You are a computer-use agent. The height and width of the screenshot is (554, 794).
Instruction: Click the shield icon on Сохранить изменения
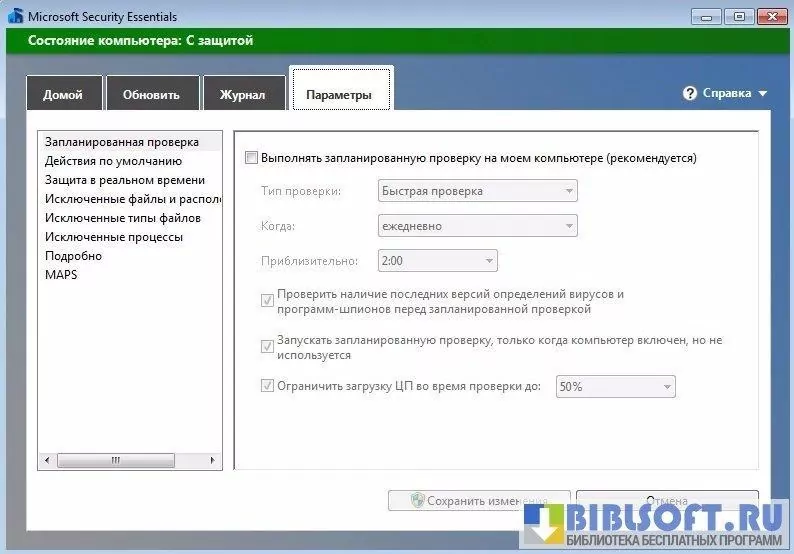tap(418, 500)
